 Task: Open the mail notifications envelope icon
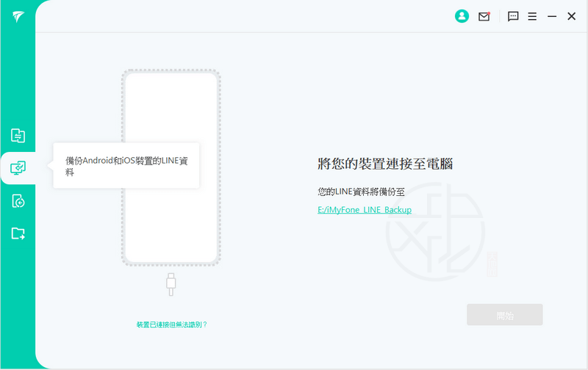pos(484,16)
